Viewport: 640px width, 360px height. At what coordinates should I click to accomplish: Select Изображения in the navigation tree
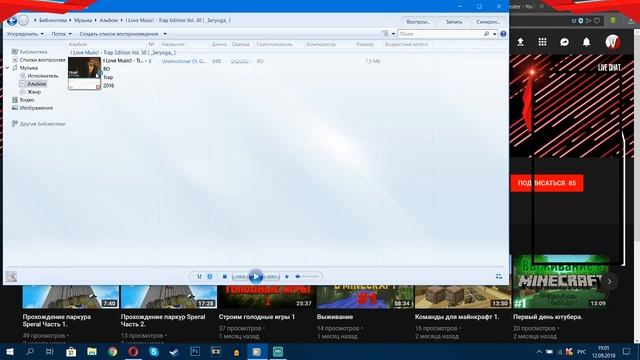pos(32,108)
